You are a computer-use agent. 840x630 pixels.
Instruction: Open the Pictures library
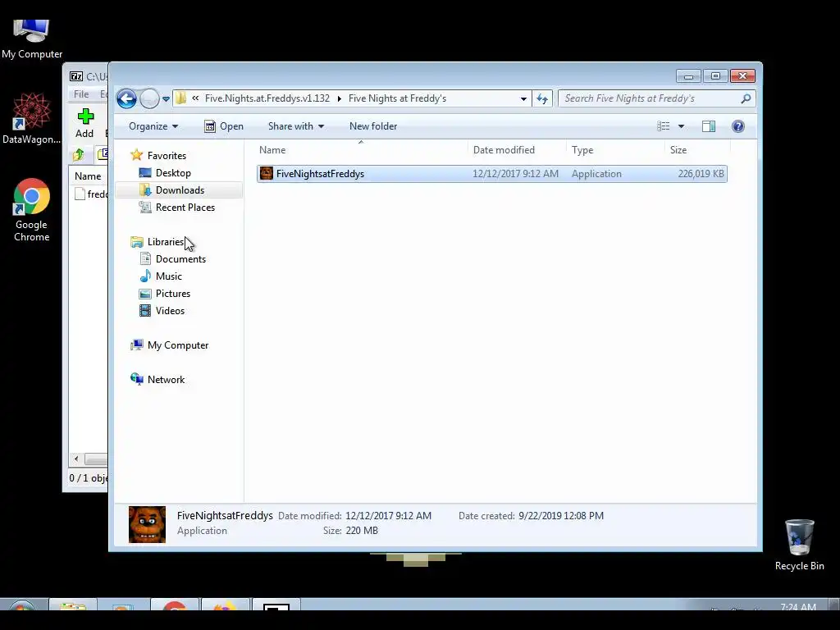[x=172, y=293]
